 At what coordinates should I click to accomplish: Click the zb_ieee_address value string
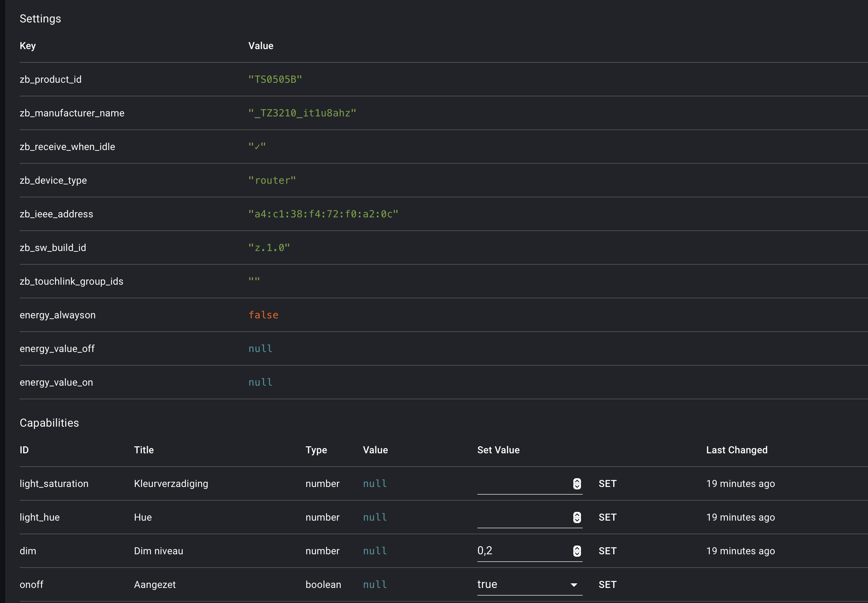(x=323, y=214)
